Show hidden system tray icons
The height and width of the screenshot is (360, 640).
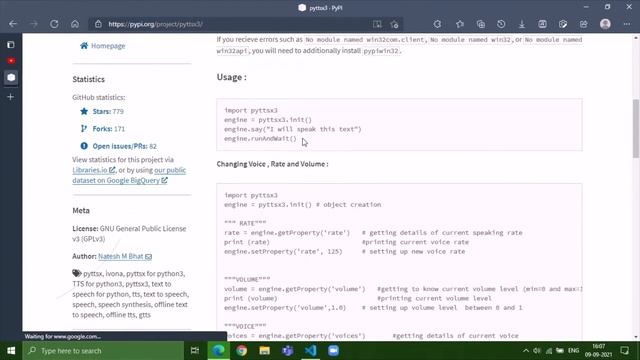526,351
